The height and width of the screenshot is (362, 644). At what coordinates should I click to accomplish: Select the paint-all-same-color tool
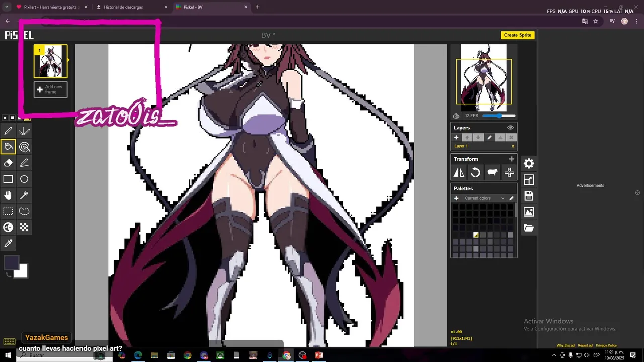click(24, 147)
